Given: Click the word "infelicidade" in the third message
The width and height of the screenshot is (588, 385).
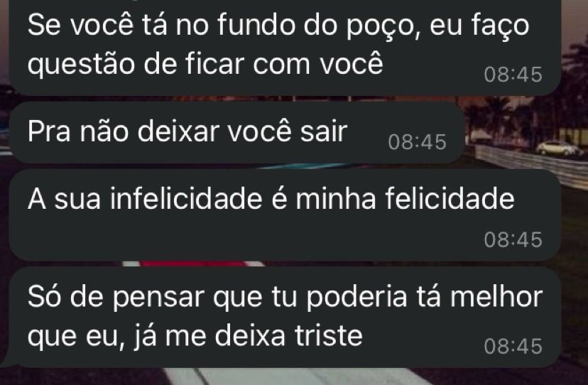Looking at the screenshot, I should 186,198.
